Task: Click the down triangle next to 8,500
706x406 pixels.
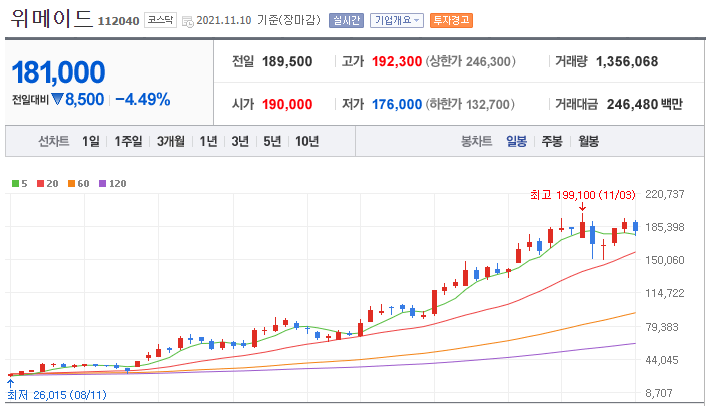Action: pyautogui.click(x=57, y=99)
